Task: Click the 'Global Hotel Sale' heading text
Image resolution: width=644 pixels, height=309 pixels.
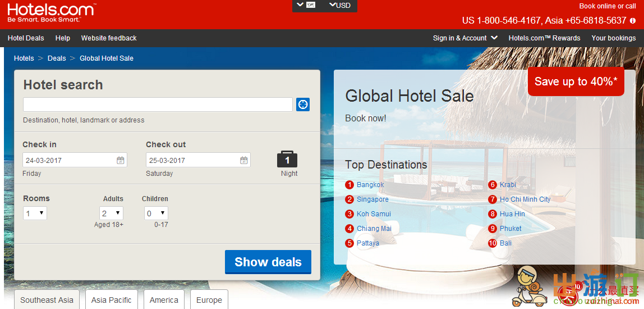Action: (x=410, y=96)
